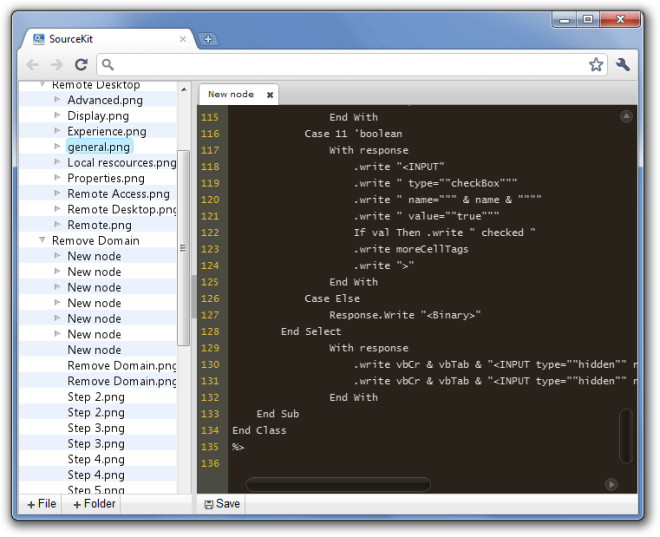660x537 pixels.
Task: Click the 'Case 11 'boolean' line
Action: pyautogui.click(x=353, y=134)
